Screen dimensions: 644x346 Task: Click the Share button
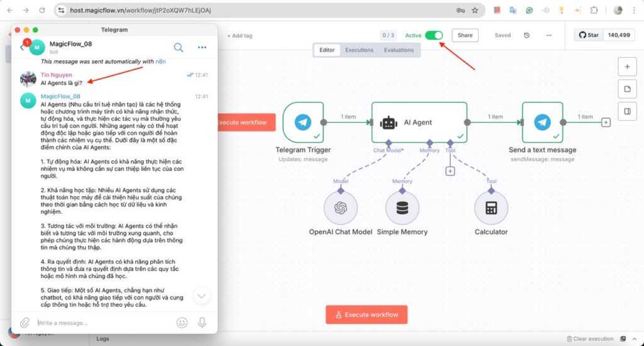click(x=465, y=35)
